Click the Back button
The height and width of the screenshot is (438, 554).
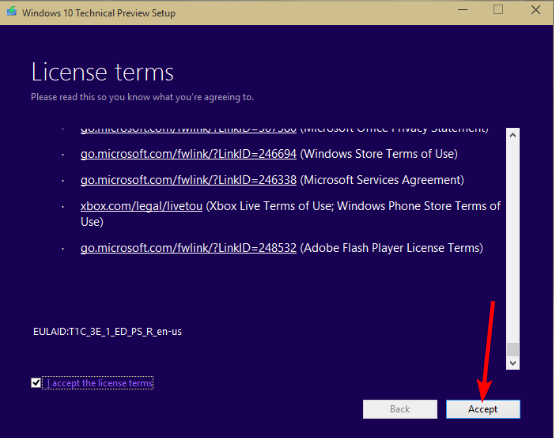click(400, 409)
